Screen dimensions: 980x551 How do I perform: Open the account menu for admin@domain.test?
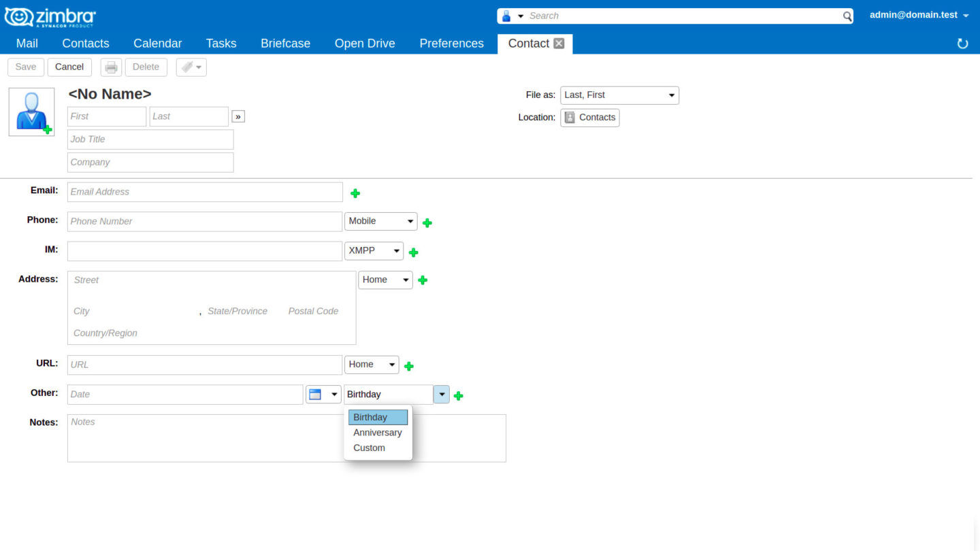point(919,14)
